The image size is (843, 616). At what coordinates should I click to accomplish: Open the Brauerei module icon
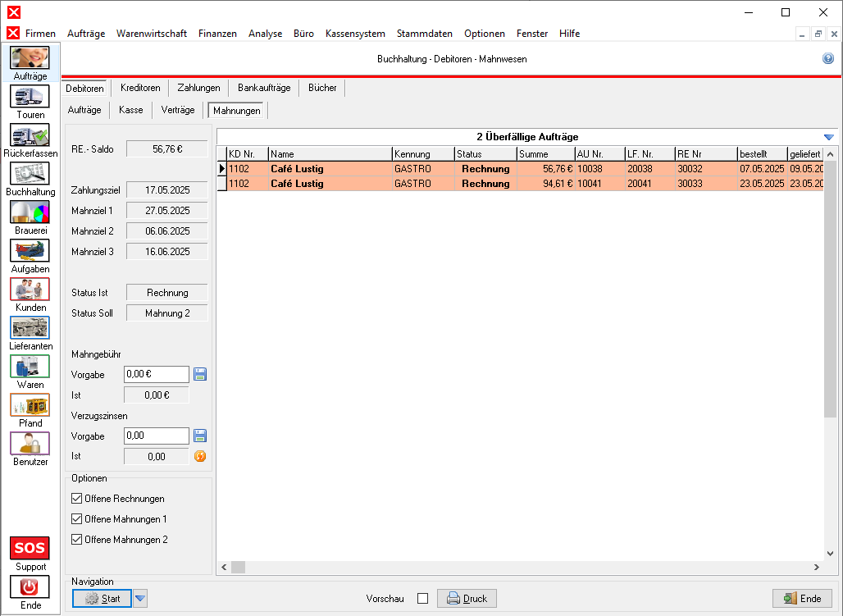click(30, 212)
